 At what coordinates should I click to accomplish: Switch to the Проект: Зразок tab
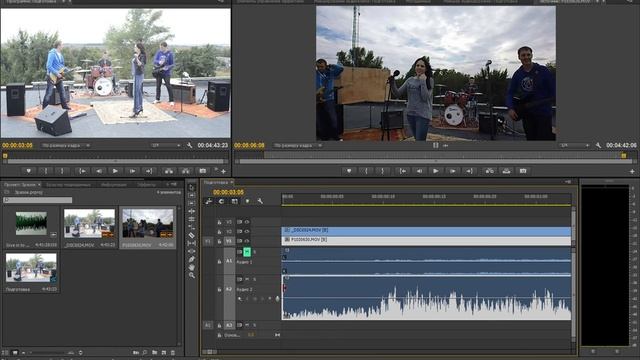click(20, 185)
